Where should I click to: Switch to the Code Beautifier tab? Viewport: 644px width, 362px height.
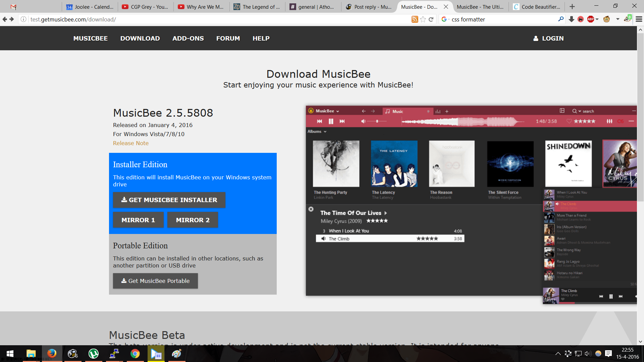(537, 7)
